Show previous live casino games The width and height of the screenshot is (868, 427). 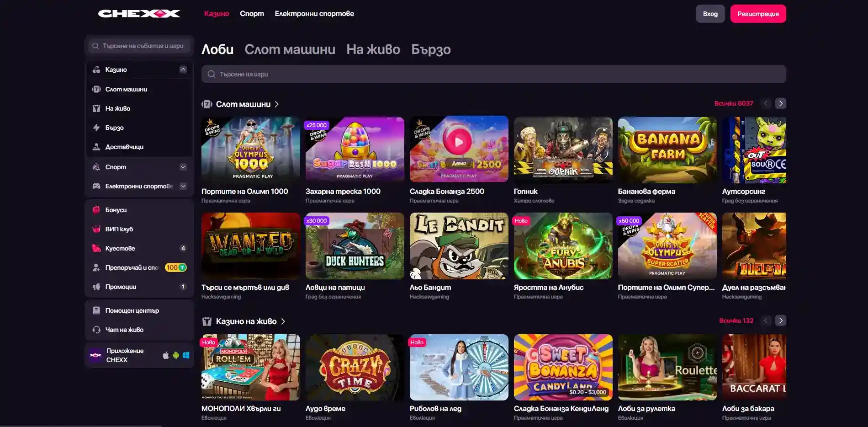click(766, 320)
